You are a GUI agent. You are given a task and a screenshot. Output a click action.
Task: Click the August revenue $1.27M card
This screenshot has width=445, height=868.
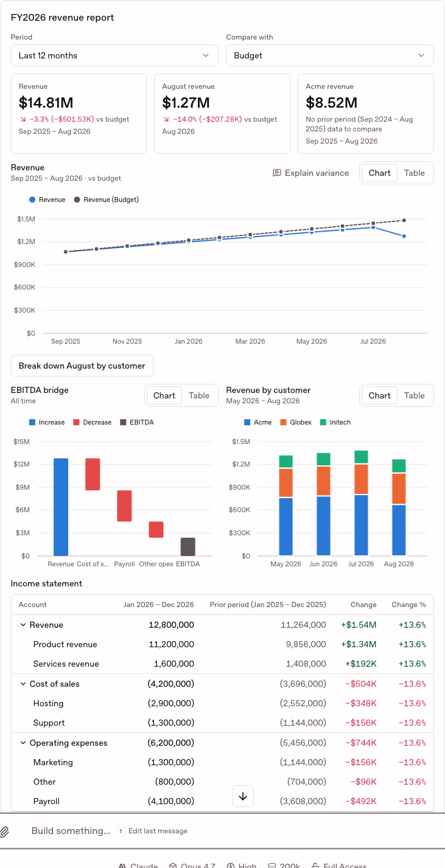222,114
